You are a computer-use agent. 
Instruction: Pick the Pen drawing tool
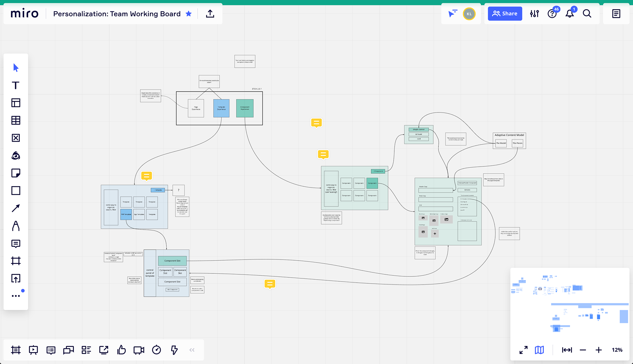[x=15, y=226]
